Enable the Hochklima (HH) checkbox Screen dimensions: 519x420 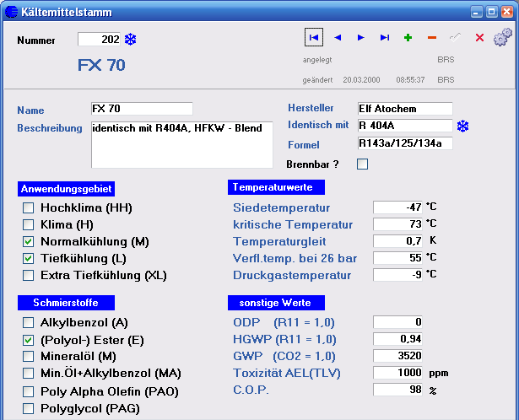click(x=28, y=208)
